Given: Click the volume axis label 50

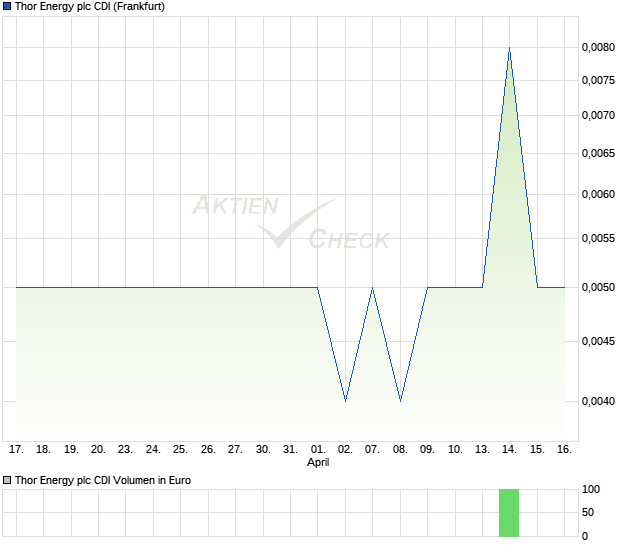Looking at the screenshot, I should tap(588, 512).
